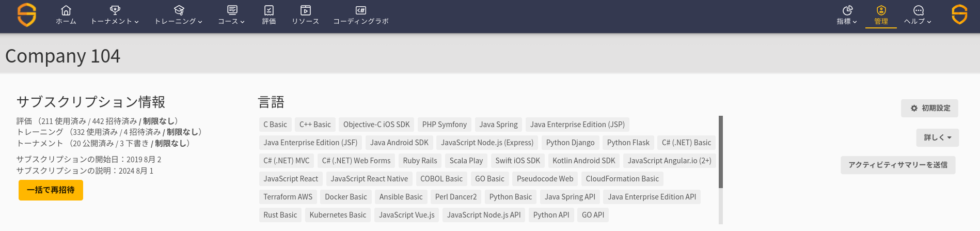Expand the トレーニング dropdown menu

coord(179,22)
